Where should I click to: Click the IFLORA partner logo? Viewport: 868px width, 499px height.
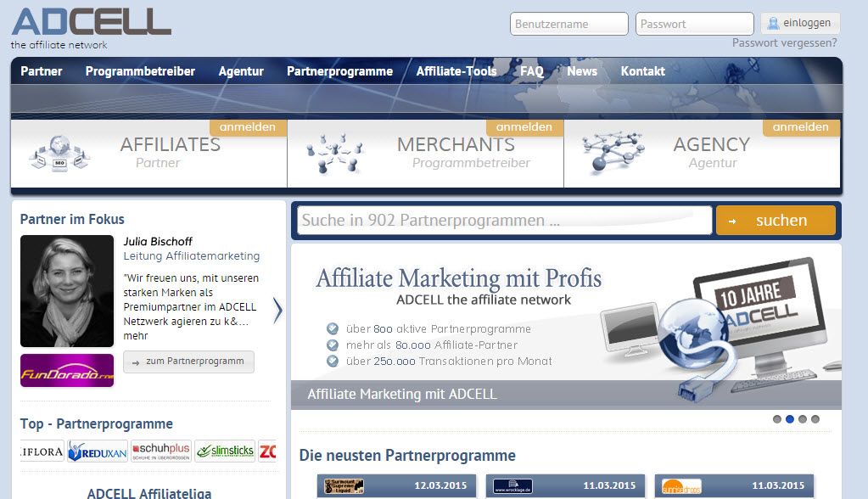(42, 451)
